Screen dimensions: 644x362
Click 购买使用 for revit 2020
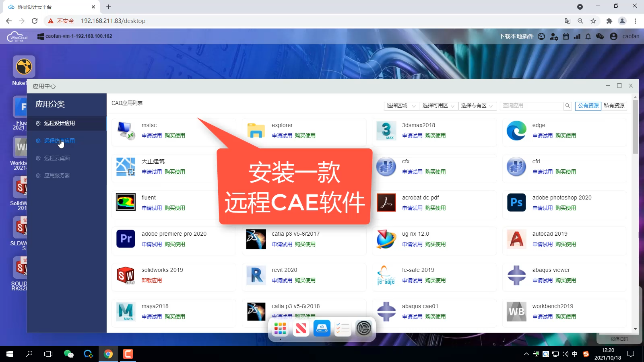(305, 280)
